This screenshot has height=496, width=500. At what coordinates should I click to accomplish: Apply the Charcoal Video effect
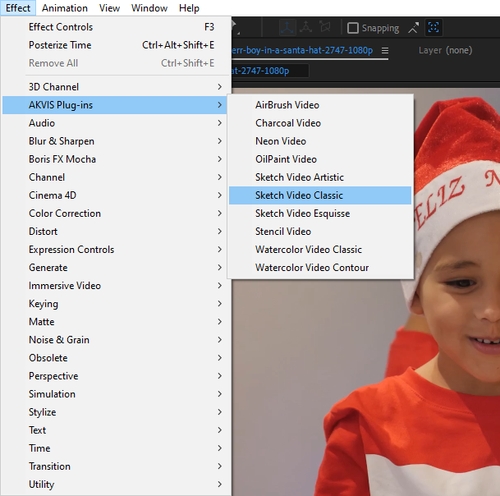click(x=320, y=123)
